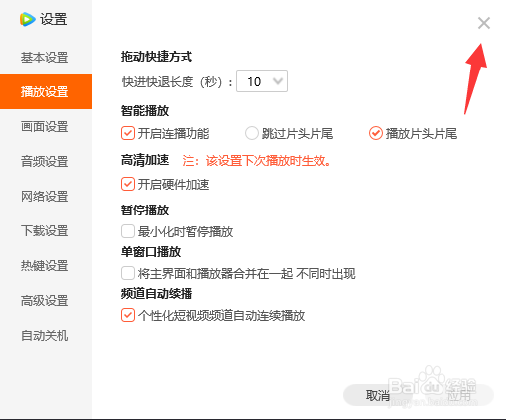Go to 高级设置 tab
Viewport: 506px width, 420px height.
[x=45, y=301]
